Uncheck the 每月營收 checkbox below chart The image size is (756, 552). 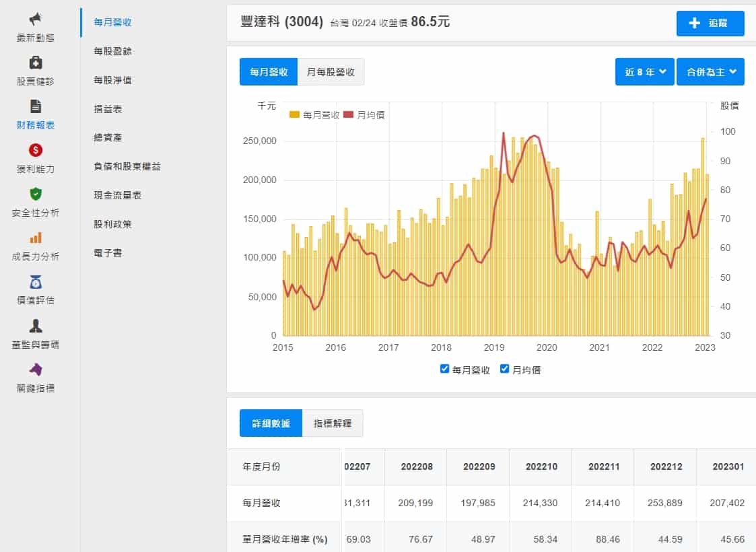click(444, 369)
